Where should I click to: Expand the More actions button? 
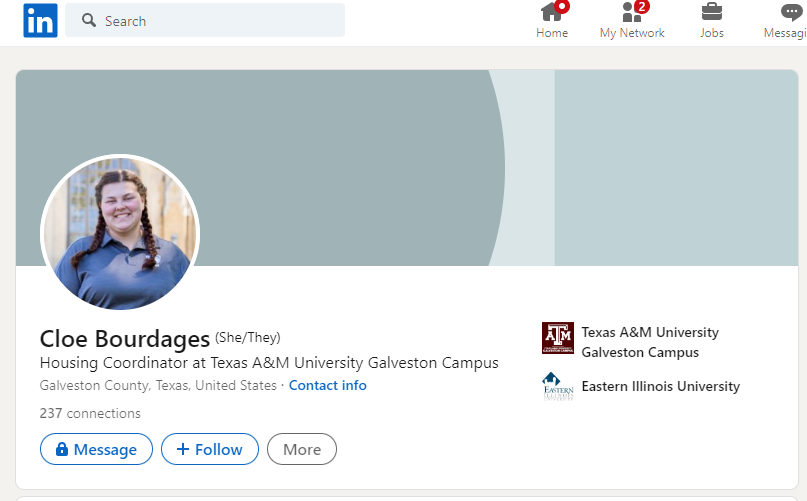(302, 450)
